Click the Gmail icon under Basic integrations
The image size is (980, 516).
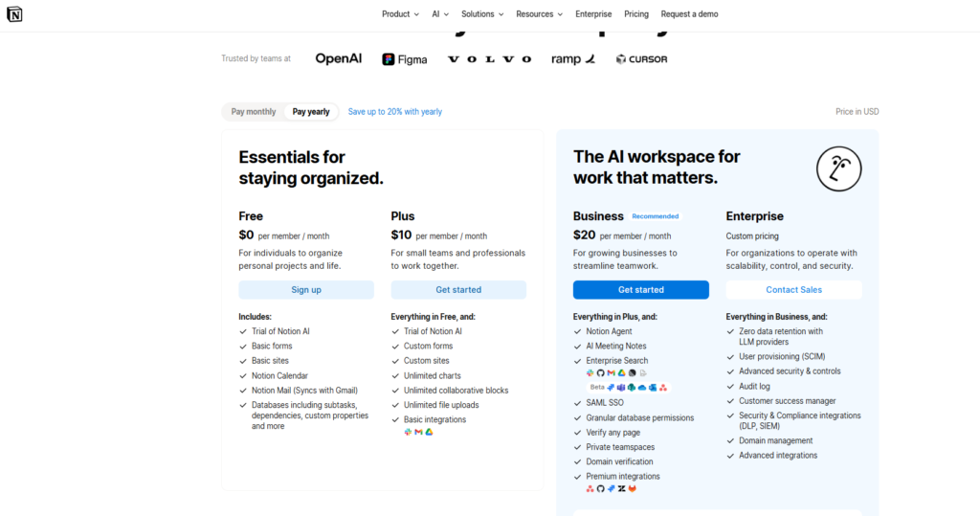tap(418, 433)
